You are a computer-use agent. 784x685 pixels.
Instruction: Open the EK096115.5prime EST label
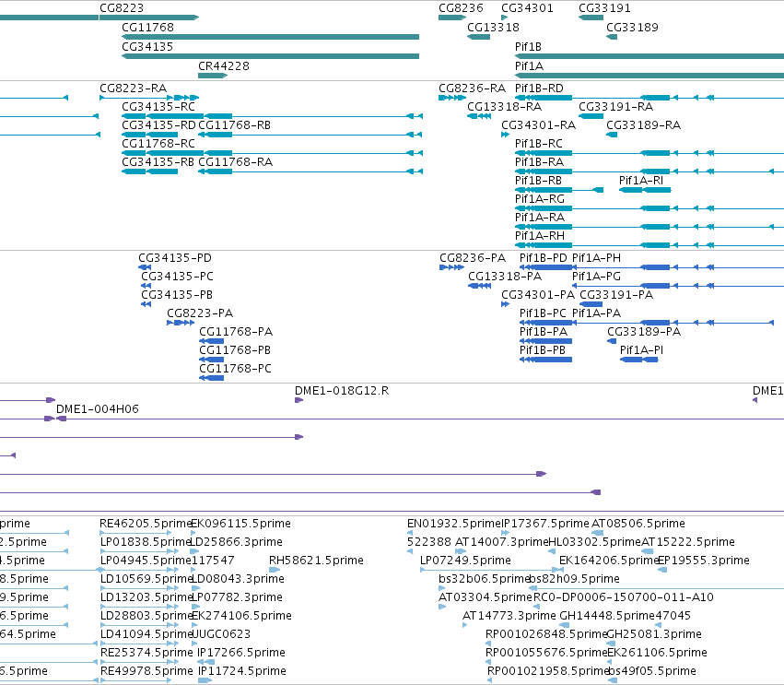(241, 524)
